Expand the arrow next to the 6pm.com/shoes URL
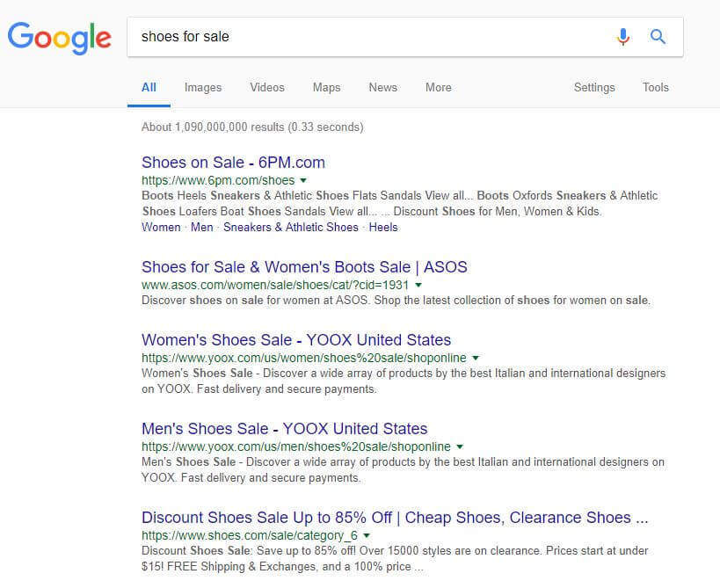The width and height of the screenshot is (720, 588). coord(303,180)
